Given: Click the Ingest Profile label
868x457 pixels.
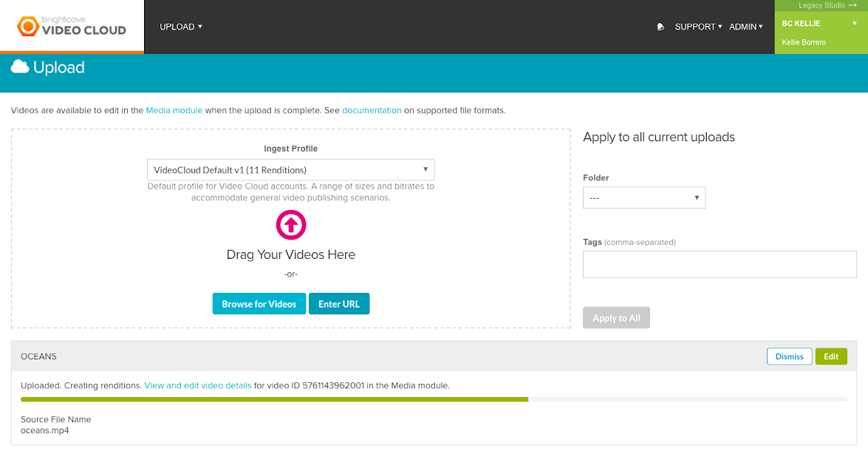Looking at the screenshot, I should click(290, 149).
